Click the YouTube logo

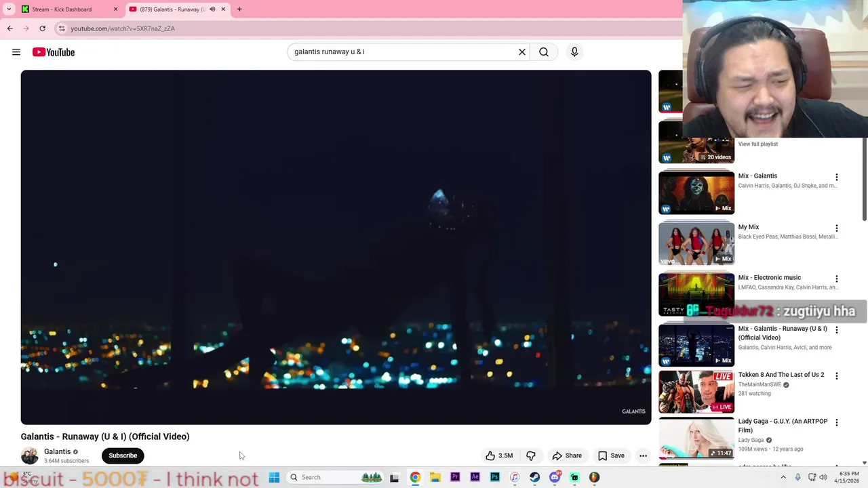tap(53, 52)
